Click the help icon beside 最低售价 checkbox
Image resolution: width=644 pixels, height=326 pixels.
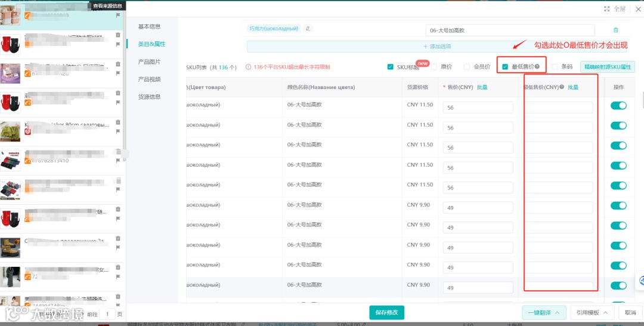[537, 67]
